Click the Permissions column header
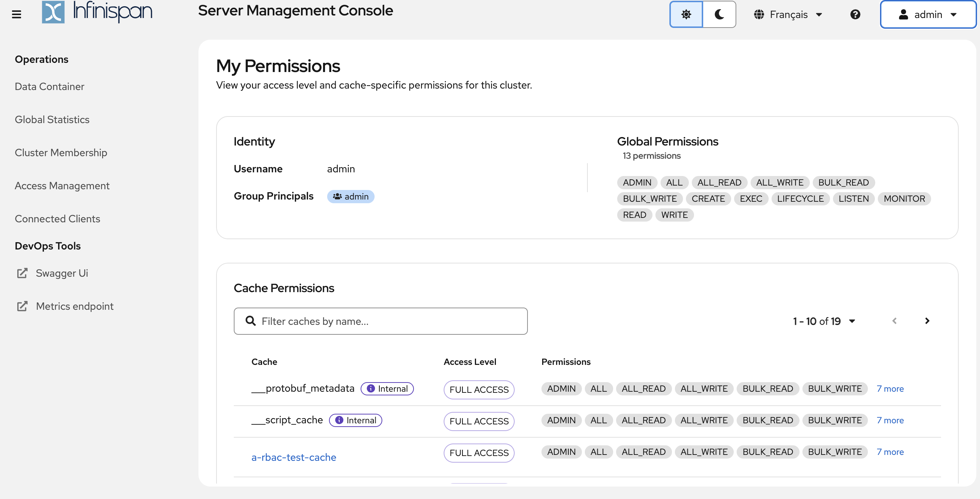The height and width of the screenshot is (499, 980). pyautogui.click(x=566, y=362)
